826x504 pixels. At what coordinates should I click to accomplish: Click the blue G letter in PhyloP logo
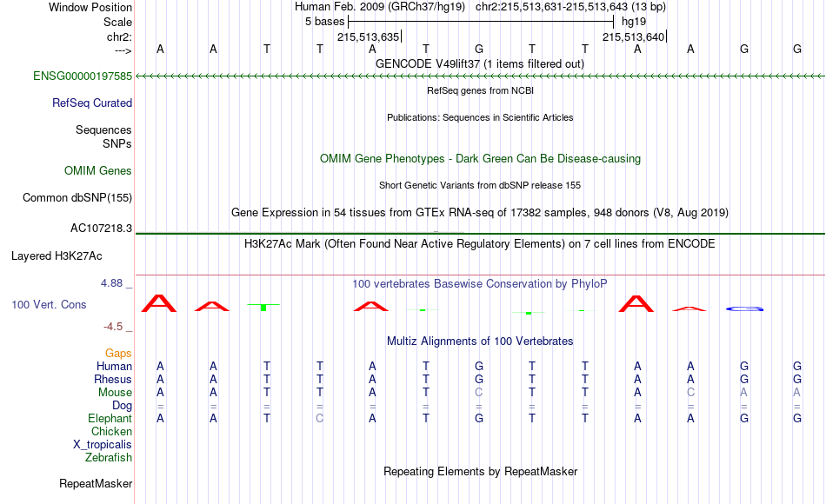[744, 308]
